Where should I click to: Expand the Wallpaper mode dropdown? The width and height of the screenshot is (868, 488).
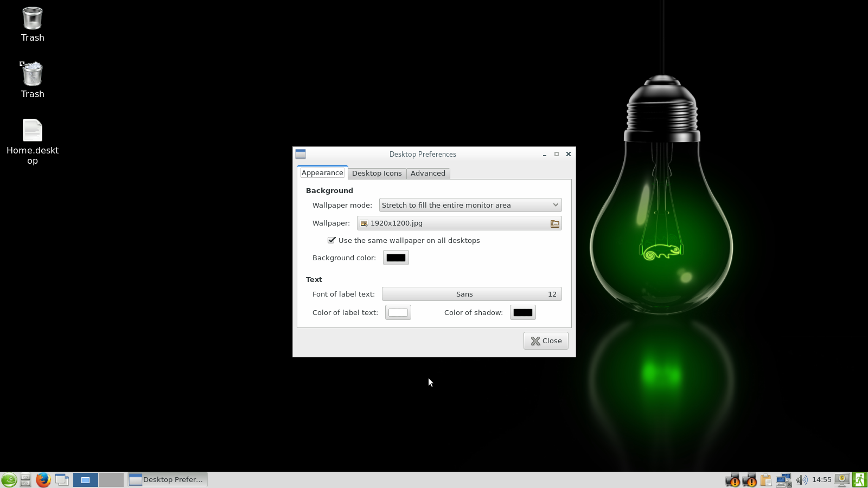point(470,205)
